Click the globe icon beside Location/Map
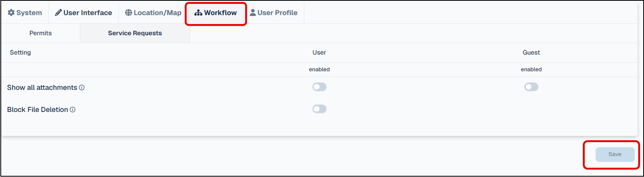644x177 pixels. pos(129,12)
